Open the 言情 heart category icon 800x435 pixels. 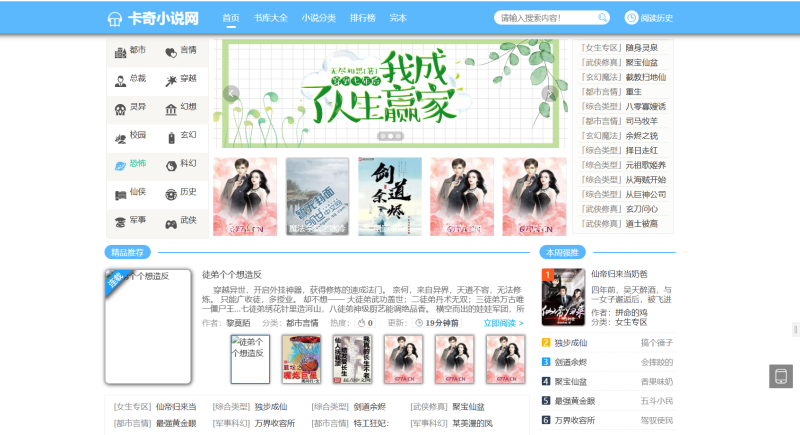click(171, 52)
